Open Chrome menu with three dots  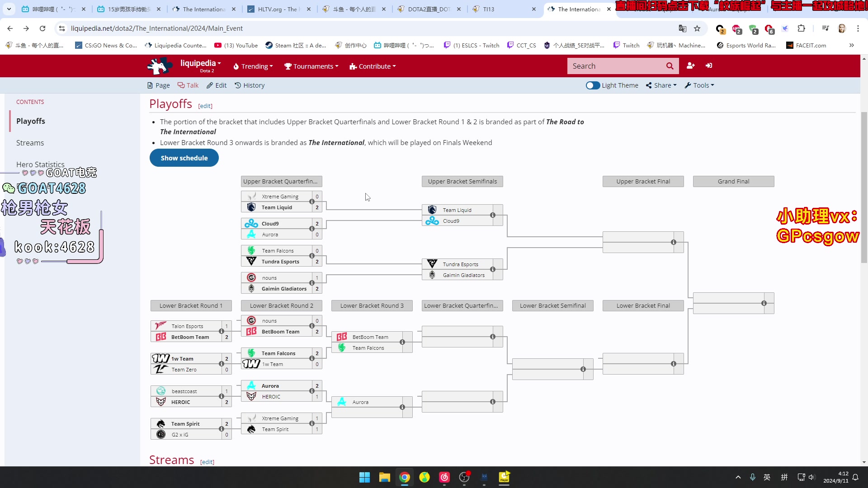[x=858, y=28]
